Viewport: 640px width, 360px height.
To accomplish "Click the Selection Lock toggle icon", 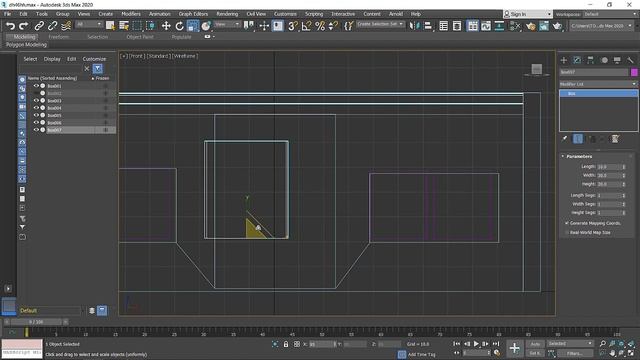I will 286,344.
